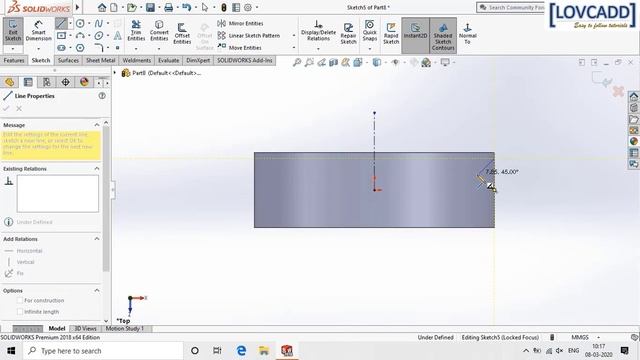Switch to the Surfaces tab
This screenshot has width=640, height=360.
coord(68,60)
